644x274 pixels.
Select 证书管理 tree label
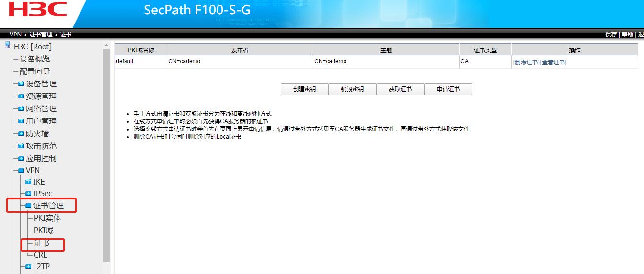click(x=48, y=206)
